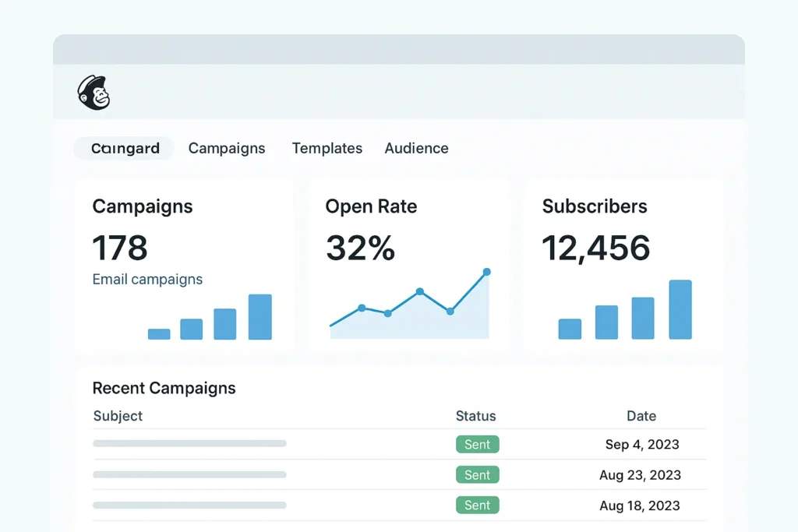Click the Status column header
Image resolution: width=798 pixels, height=532 pixels.
click(x=475, y=416)
